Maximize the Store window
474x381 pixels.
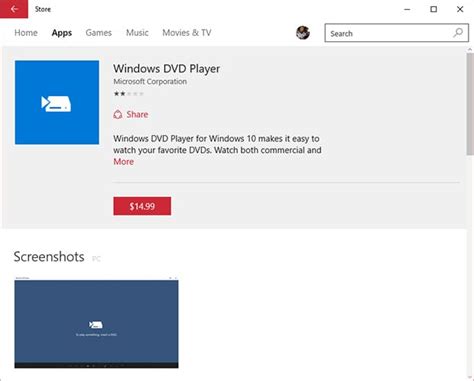coord(434,9)
